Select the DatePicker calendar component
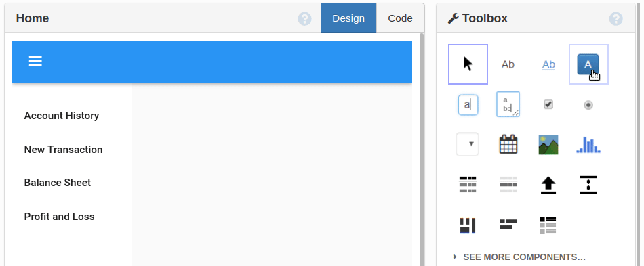Image resolution: width=644 pixels, height=266 pixels. [x=508, y=144]
